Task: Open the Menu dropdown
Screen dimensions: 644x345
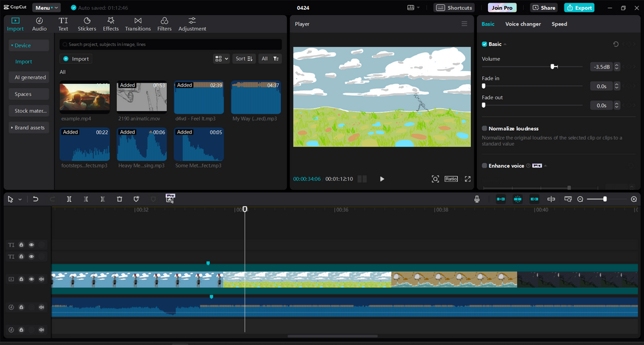Action: (x=47, y=8)
